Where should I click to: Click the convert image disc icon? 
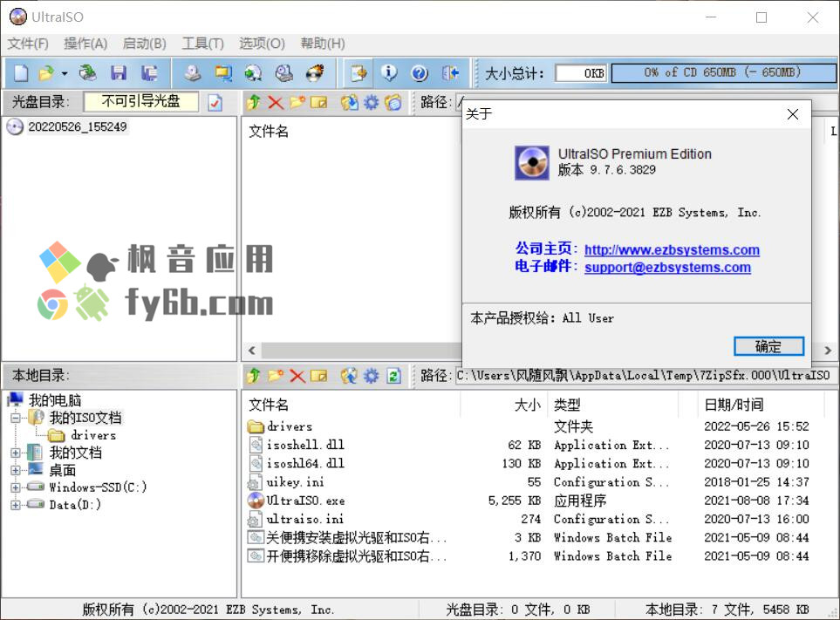click(253, 73)
